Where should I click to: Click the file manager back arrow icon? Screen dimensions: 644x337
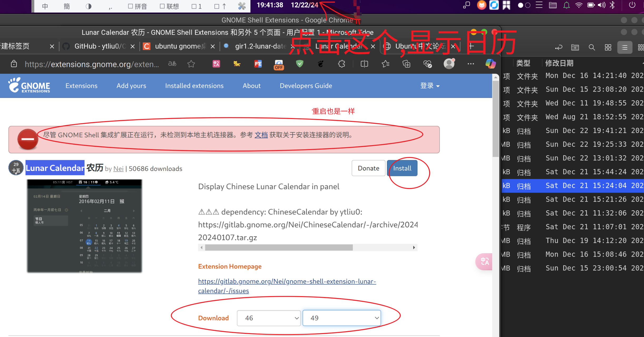558,47
